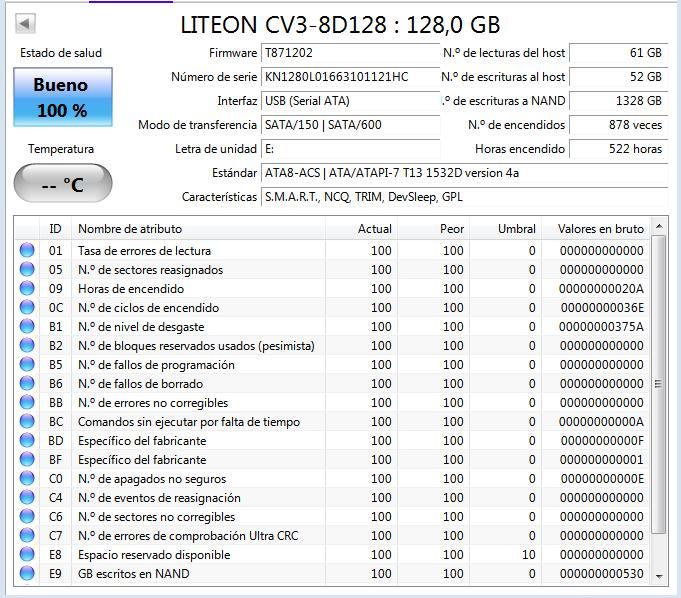Select status icon for attribute 05
The height and width of the screenshot is (598, 681).
[27, 270]
